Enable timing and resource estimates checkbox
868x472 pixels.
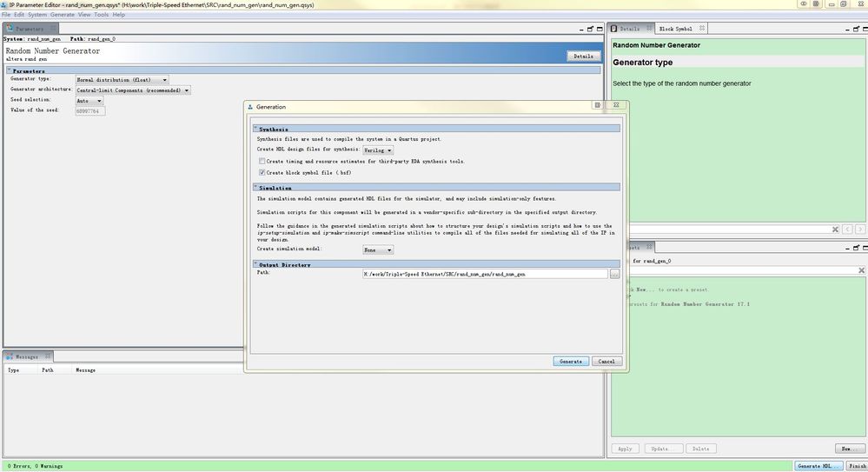point(262,161)
